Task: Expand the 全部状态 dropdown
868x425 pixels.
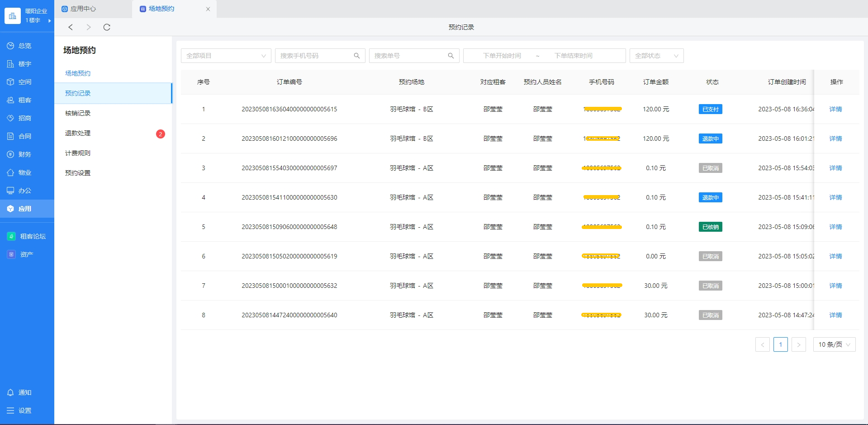Action: (657, 56)
